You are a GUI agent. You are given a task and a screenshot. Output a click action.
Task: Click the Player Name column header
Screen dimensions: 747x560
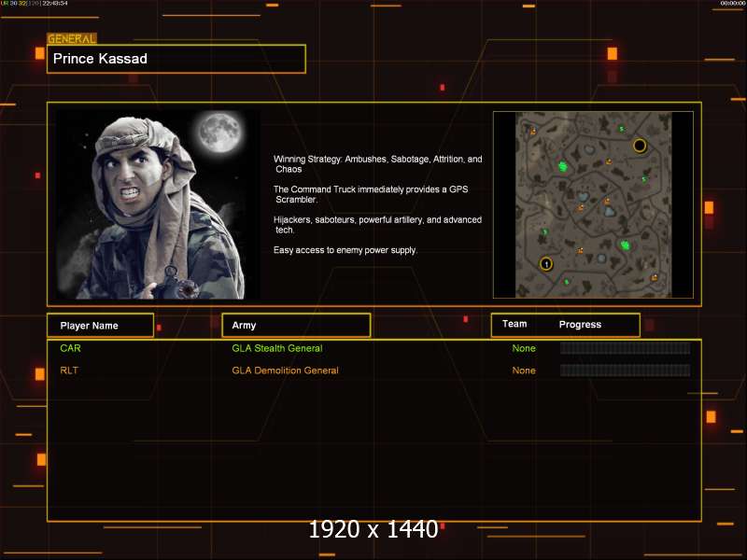[101, 326]
